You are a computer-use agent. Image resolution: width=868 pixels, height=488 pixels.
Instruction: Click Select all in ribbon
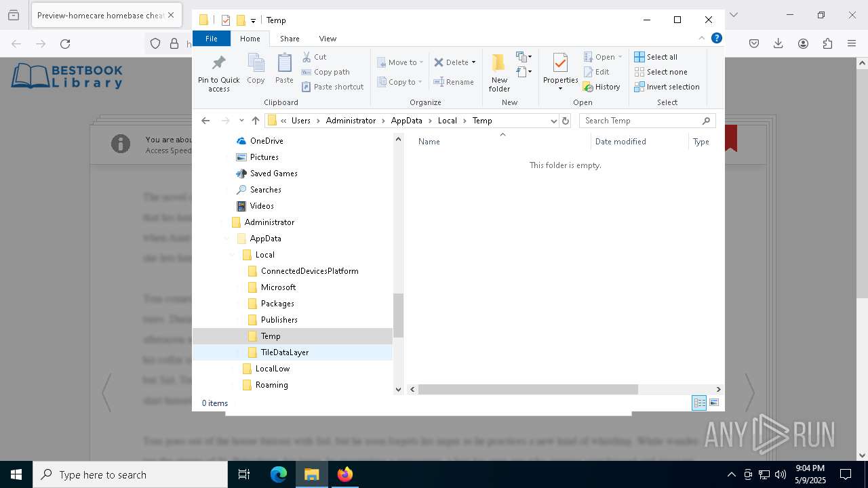point(656,57)
